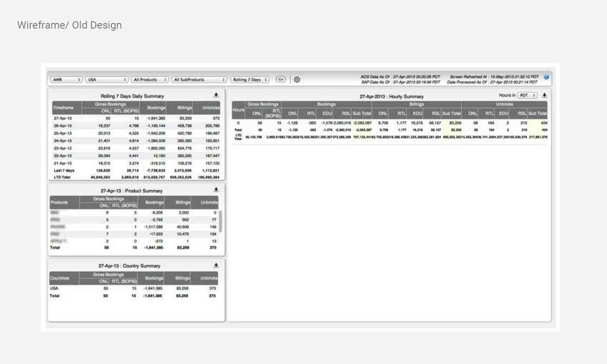Click the Total row label in Country Summary

(55, 296)
